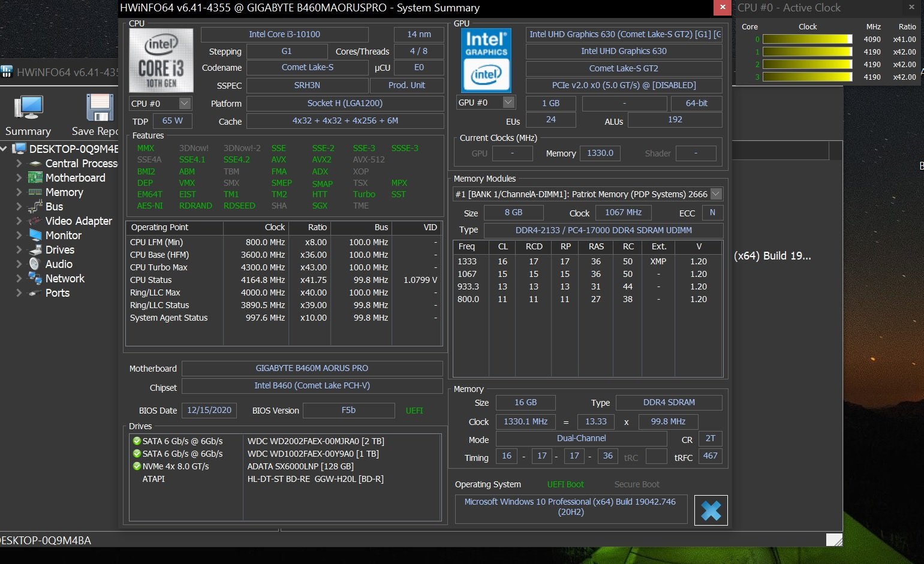924x564 pixels.
Task: Click green status icon for NVMe ADATA drive
Action: click(137, 466)
